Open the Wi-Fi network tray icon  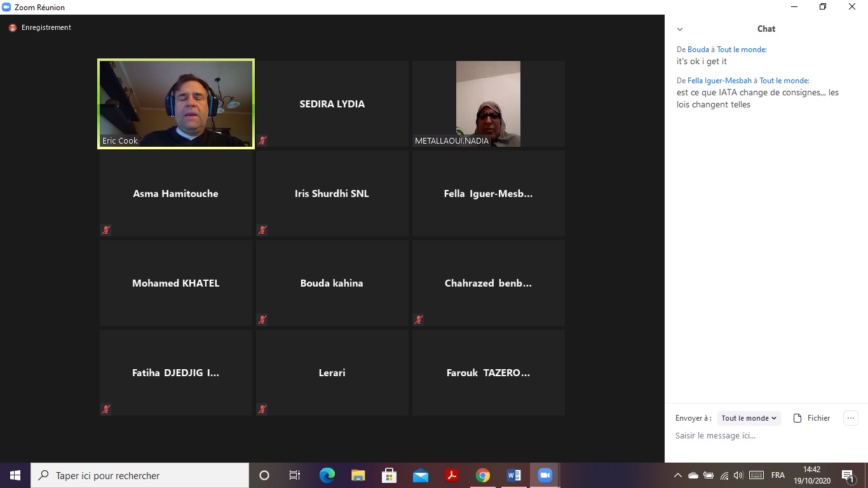[x=724, y=475]
